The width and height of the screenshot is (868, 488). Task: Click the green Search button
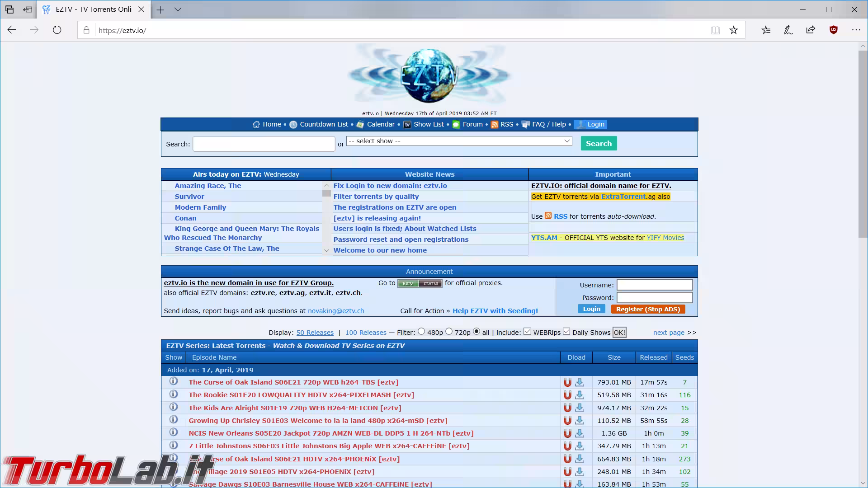click(x=599, y=144)
